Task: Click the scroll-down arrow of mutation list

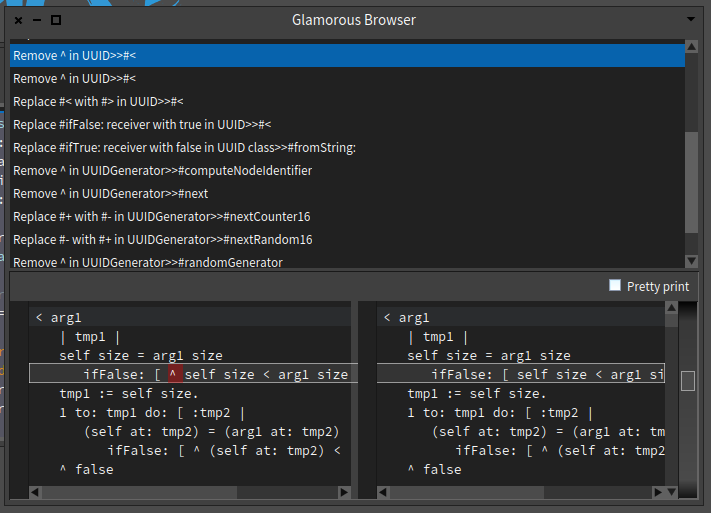Action: coord(692,261)
